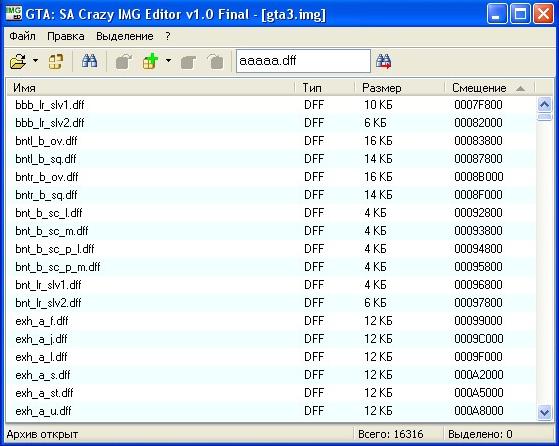
Task: Click the find-next binoculars with red arrow
Action: pos(383,61)
